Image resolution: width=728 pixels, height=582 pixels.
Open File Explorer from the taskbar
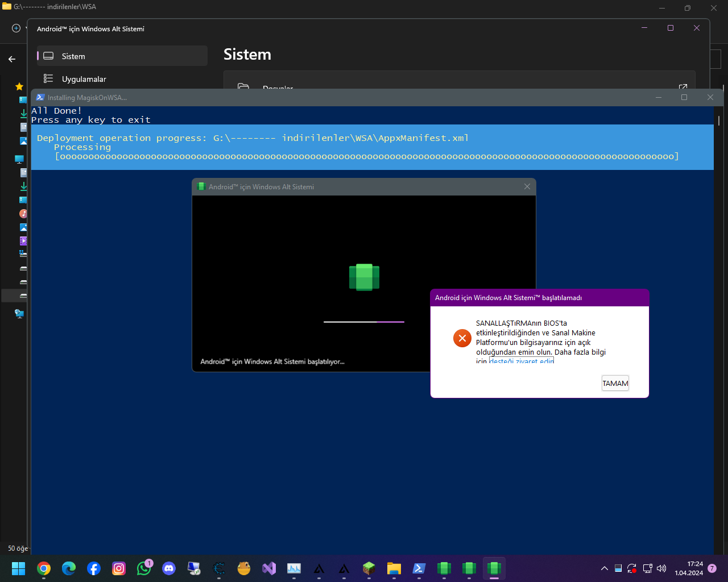coord(394,568)
